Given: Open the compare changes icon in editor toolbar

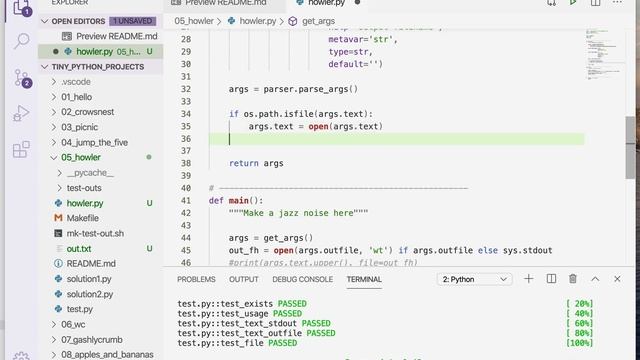Looking at the screenshot, I should click(x=551, y=3).
